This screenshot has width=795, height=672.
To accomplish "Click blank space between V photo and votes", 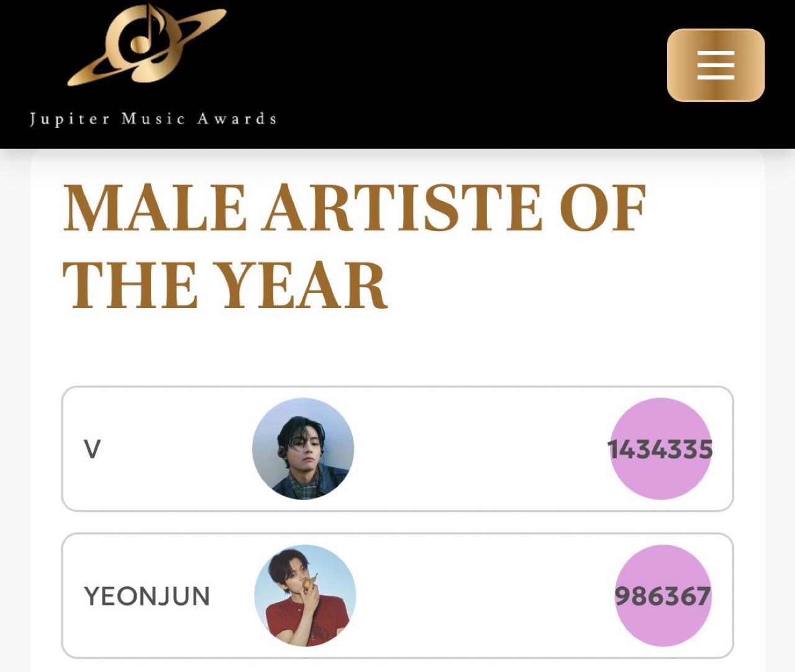I will [x=481, y=448].
